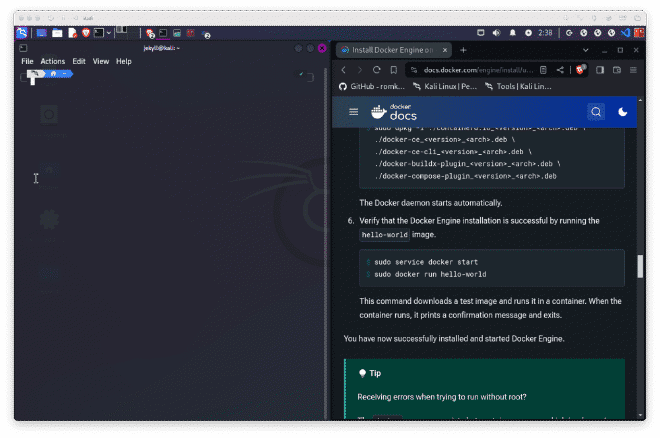The height and width of the screenshot is (438, 660).
Task: Click the site settings icon in the address bar
Action: coord(414,70)
